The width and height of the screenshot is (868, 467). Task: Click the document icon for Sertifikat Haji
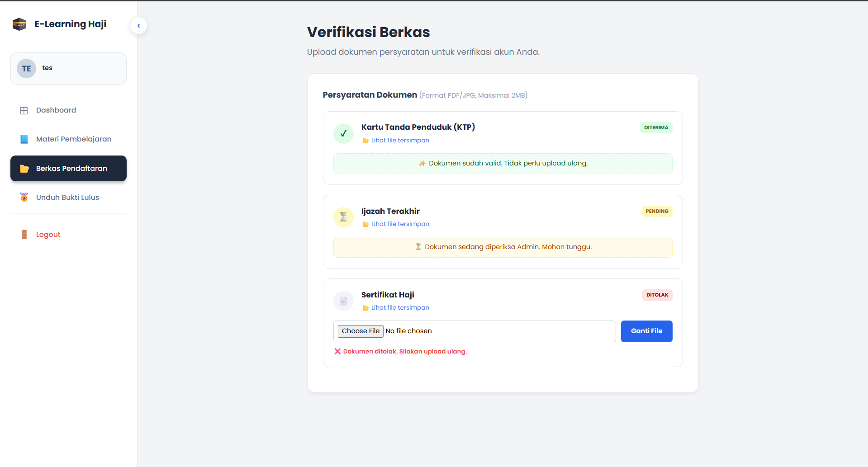click(343, 301)
